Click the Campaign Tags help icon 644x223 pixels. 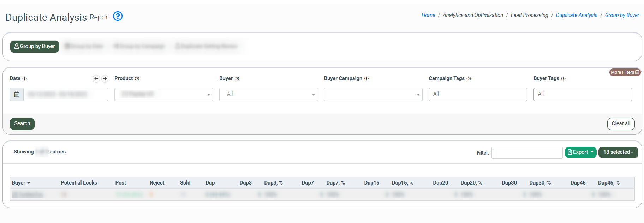click(x=469, y=79)
